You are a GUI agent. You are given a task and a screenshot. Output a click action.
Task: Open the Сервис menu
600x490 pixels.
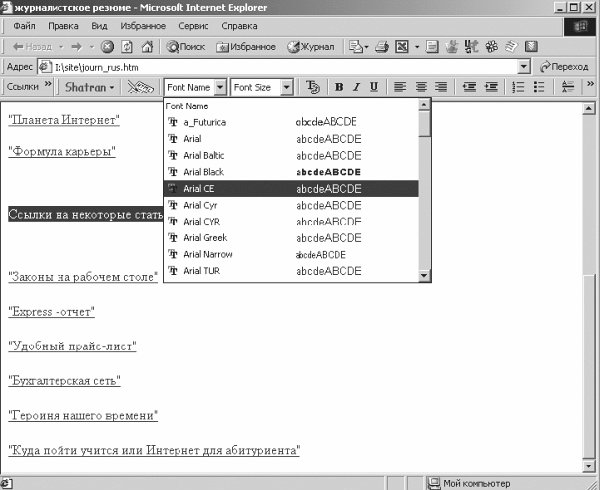coord(193,26)
